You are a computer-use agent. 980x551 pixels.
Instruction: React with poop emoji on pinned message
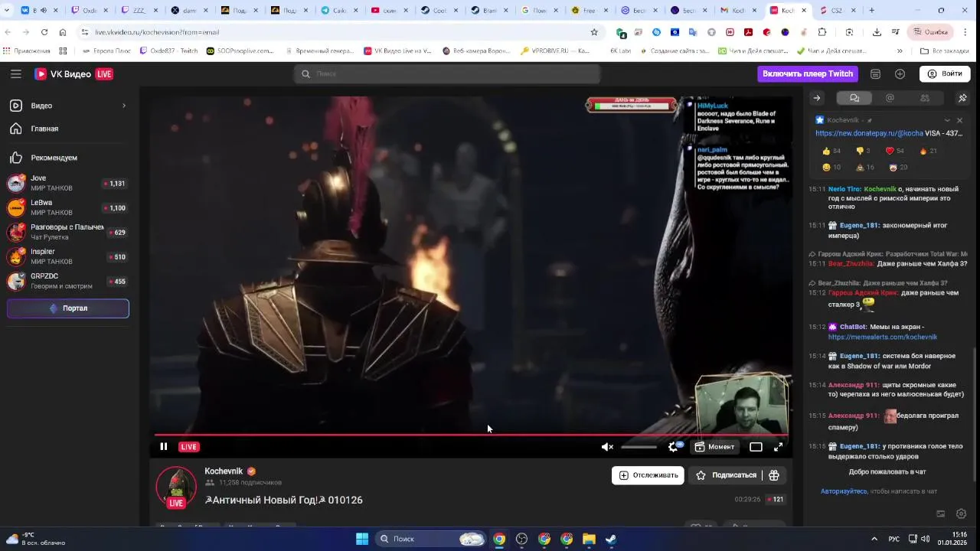[865, 167]
